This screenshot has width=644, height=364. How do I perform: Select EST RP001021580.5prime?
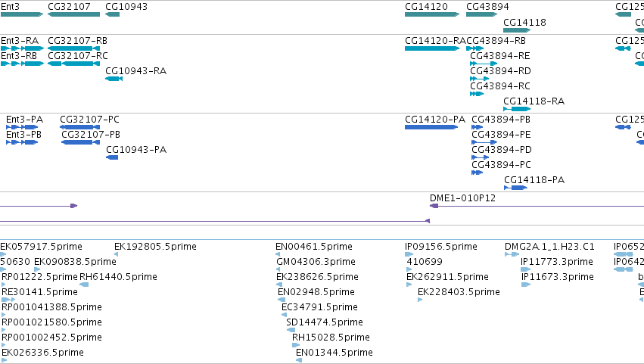[4, 330]
